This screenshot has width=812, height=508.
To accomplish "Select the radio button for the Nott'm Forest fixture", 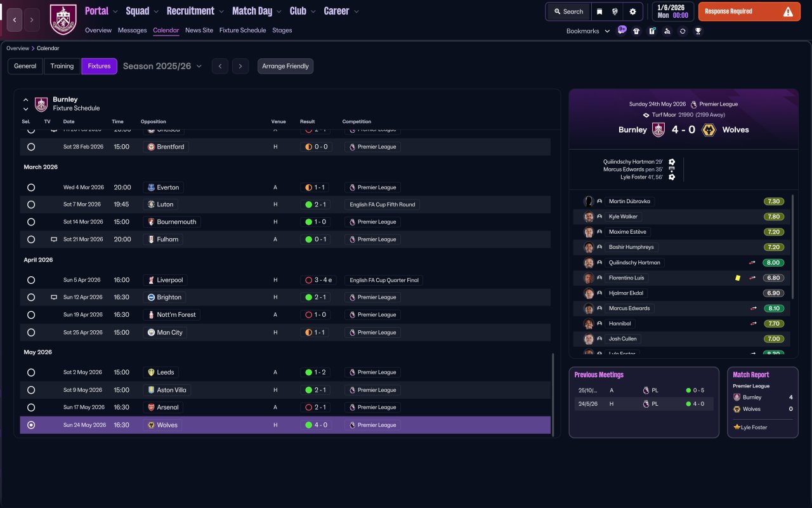I will point(31,315).
